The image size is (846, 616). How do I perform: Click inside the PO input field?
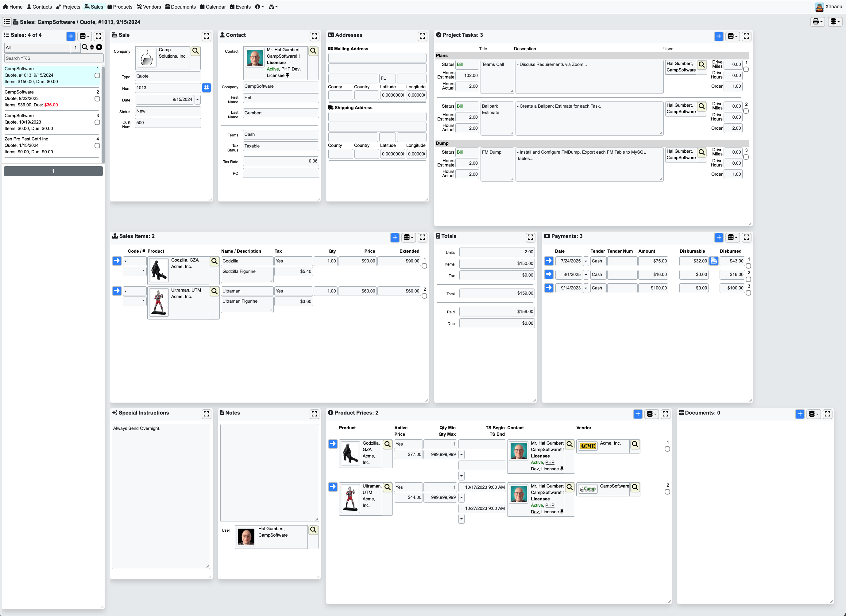click(281, 173)
